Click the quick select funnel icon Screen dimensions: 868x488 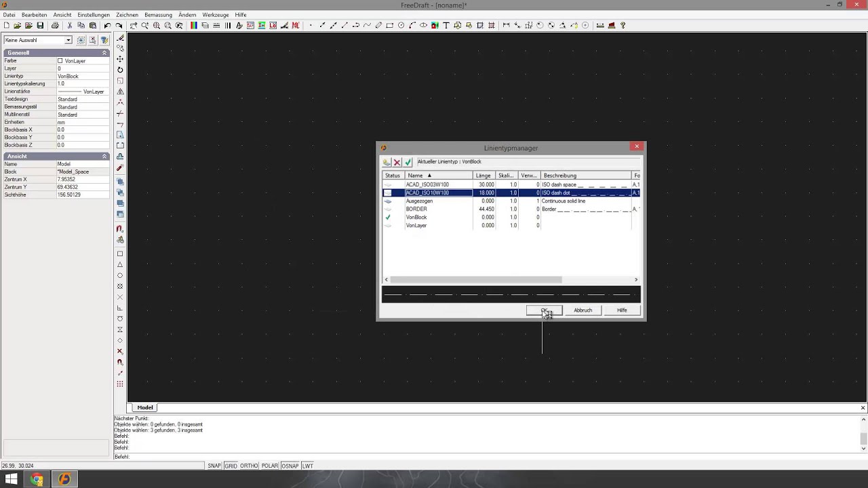(x=104, y=40)
